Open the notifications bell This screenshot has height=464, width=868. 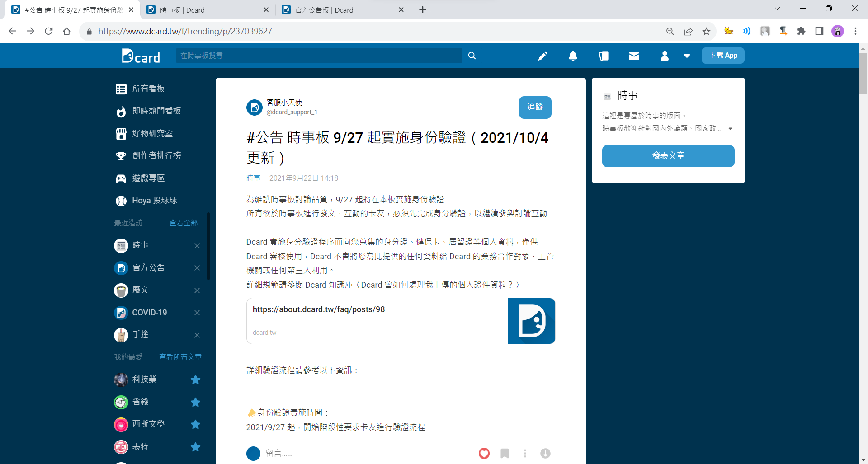tap(573, 56)
